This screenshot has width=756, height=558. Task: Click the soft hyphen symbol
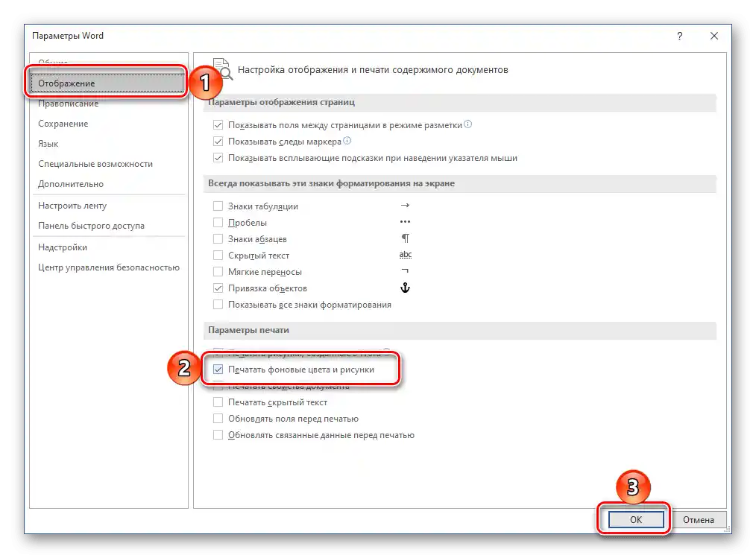click(x=405, y=271)
